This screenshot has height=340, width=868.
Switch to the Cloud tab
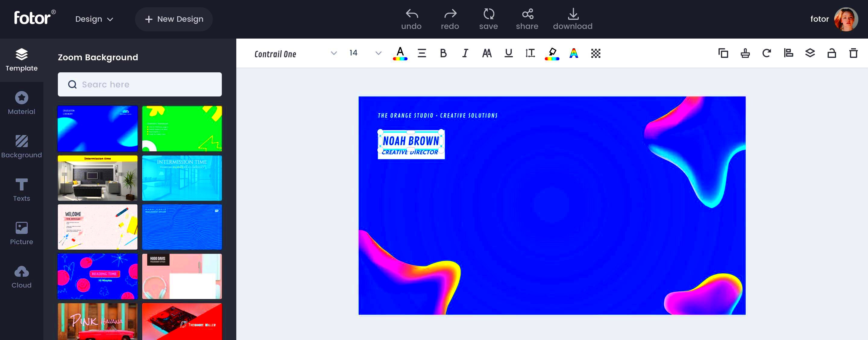click(x=22, y=277)
